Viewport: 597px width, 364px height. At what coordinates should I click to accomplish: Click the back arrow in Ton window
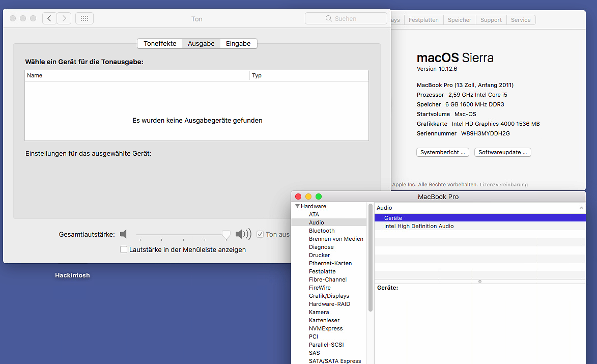point(49,19)
